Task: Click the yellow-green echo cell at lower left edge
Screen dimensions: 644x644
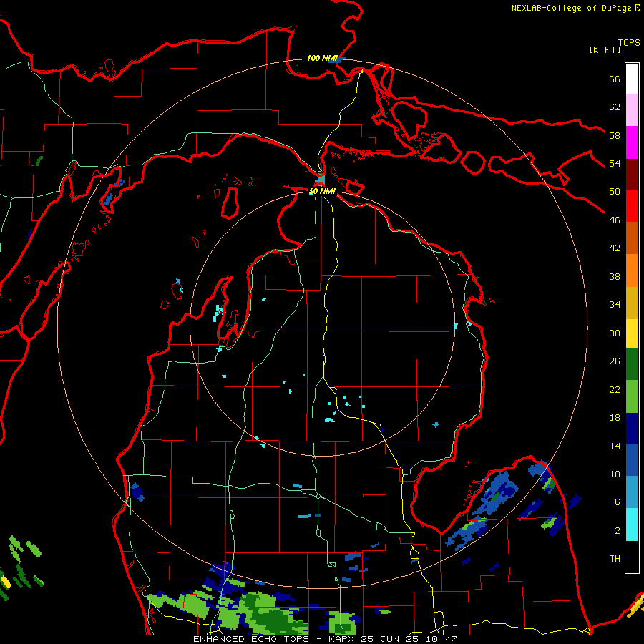Action: point(6,582)
